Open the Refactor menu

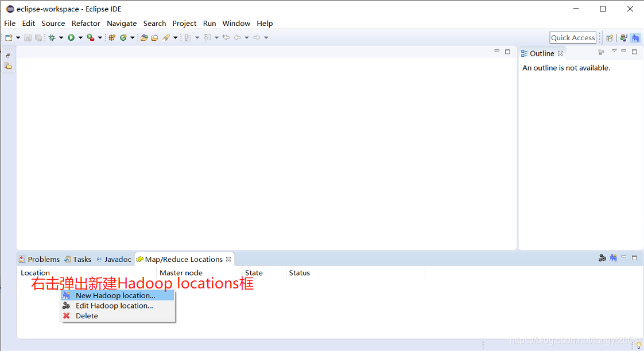pyautogui.click(x=86, y=24)
